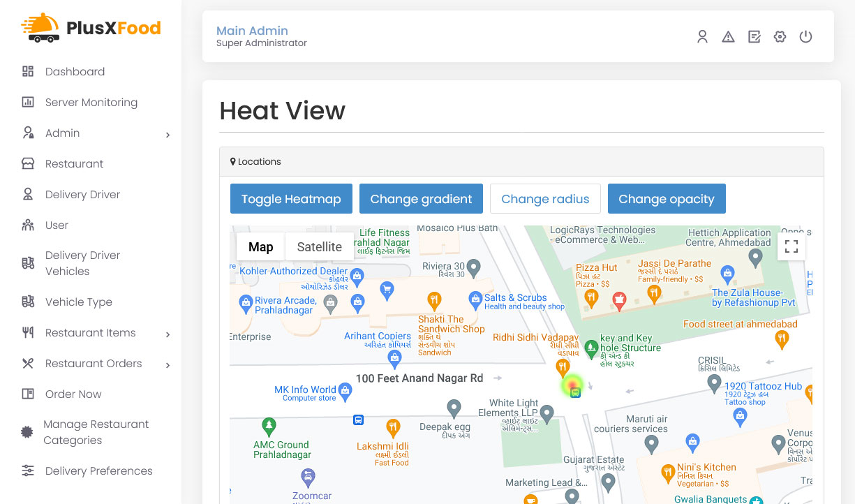Click the Change gradient button
Viewport: 855px width, 504px height.
click(421, 199)
